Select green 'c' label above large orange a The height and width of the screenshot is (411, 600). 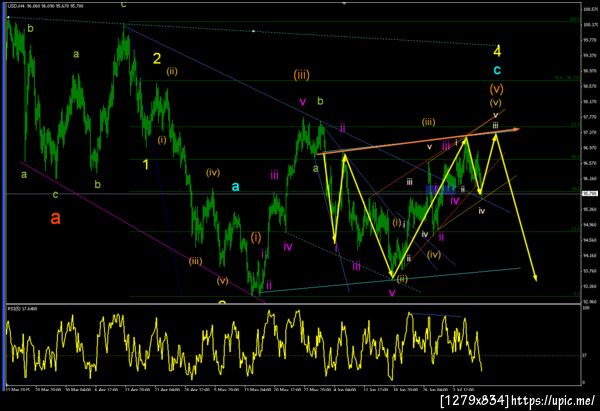click(x=55, y=195)
